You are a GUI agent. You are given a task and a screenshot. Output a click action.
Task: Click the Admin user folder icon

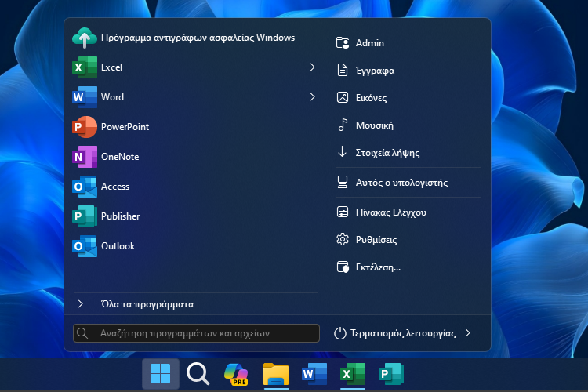pos(343,43)
